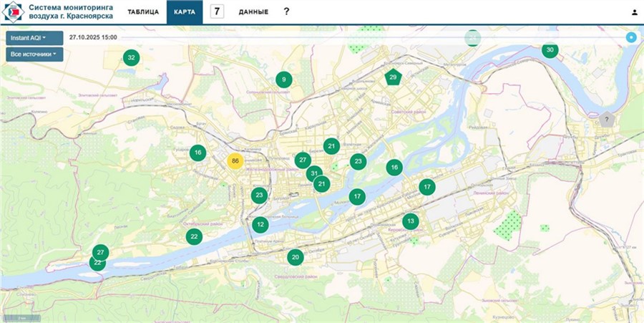Expand the Все источники dropdown
This screenshot has width=644, height=323.
34,54
